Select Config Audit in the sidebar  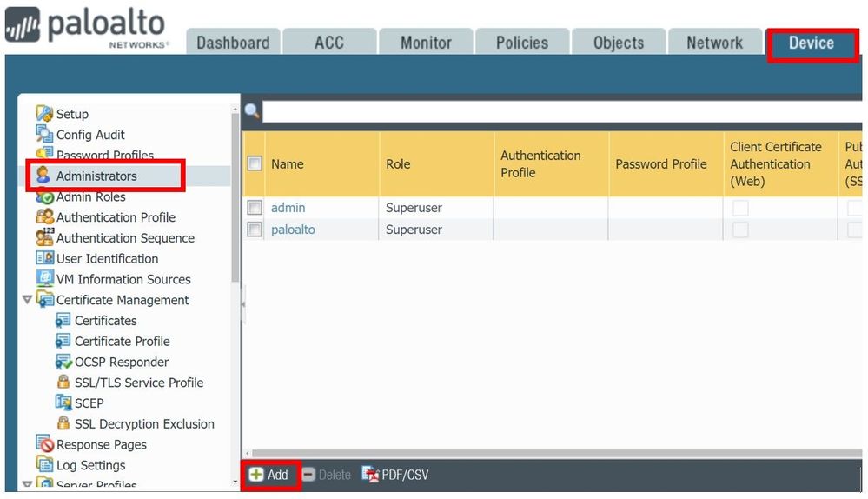point(90,135)
